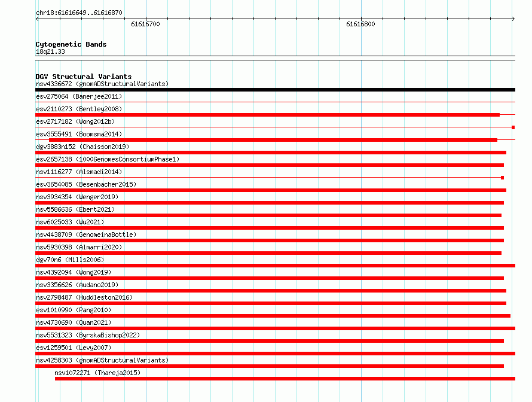Screen dimensions: 532x402
Task: Click the red bar under nsv1072271 (Thareja2015)
Action: coord(285,379)
